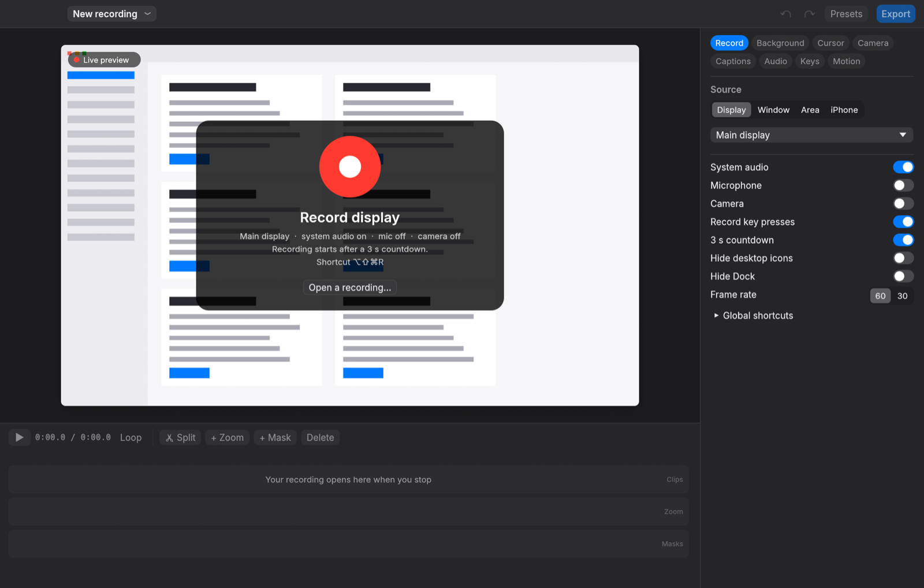This screenshot has height=588, width=924.
Task: Click the Clips timeline track
Action: point(349,479)
